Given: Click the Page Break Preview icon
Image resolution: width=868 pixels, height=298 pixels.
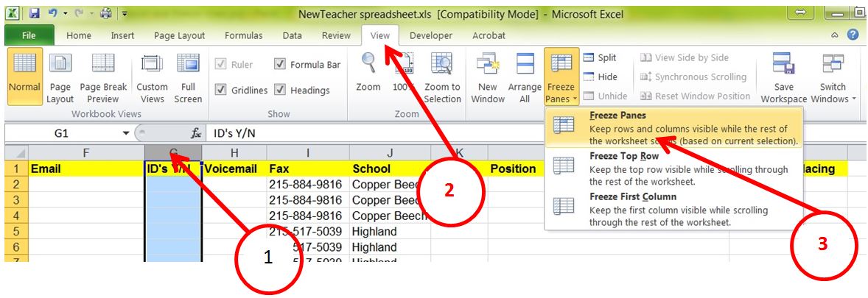Looking at the screenshot, I should pos(103,65).
